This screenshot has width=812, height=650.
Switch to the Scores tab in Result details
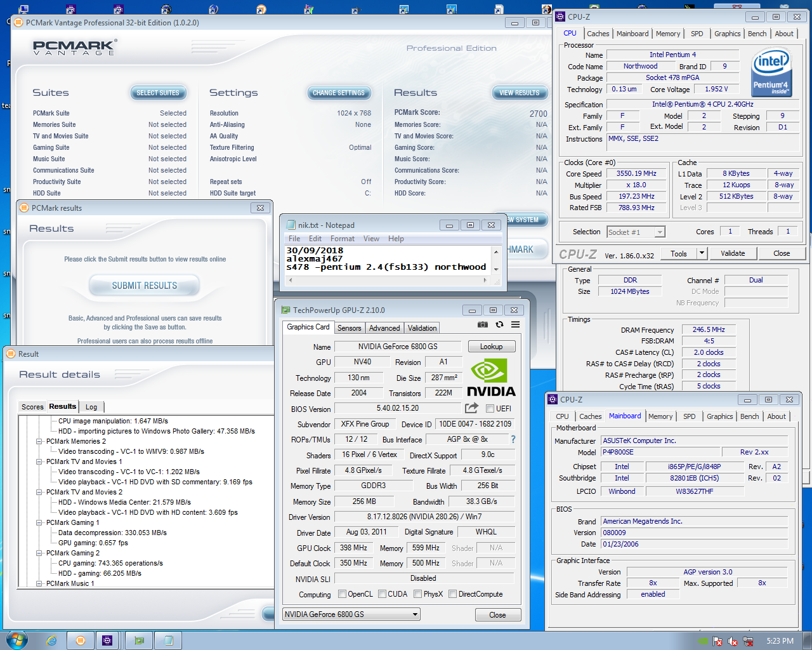pos(32,407)
